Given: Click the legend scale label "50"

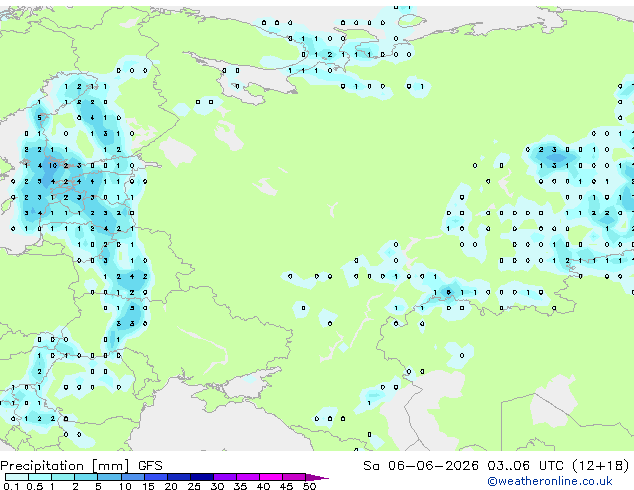Looking at the screenshot, I should tap(309, 486).
